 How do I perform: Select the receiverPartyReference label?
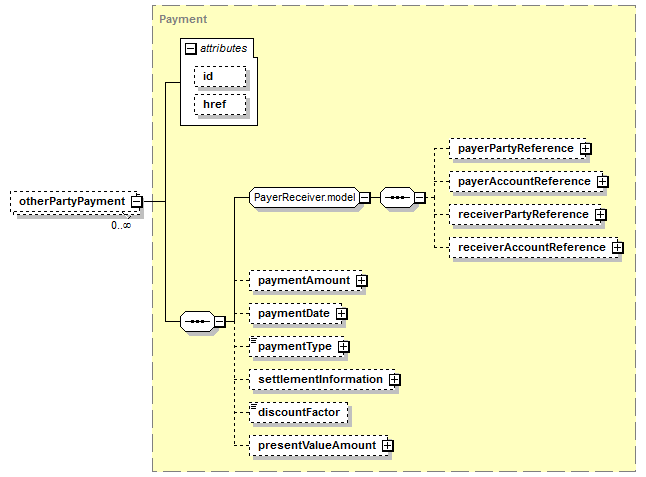point(523,214)
